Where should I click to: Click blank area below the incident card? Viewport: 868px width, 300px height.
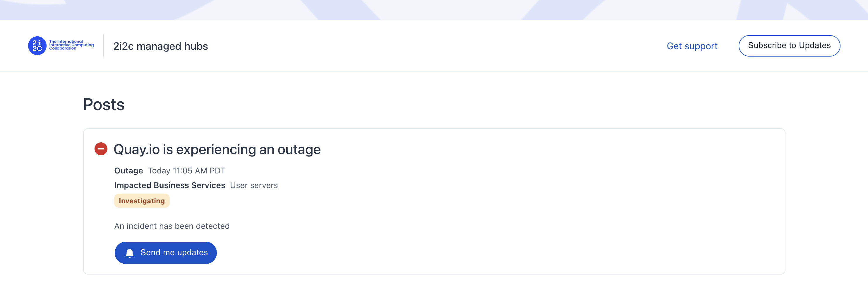coord(434,287)
